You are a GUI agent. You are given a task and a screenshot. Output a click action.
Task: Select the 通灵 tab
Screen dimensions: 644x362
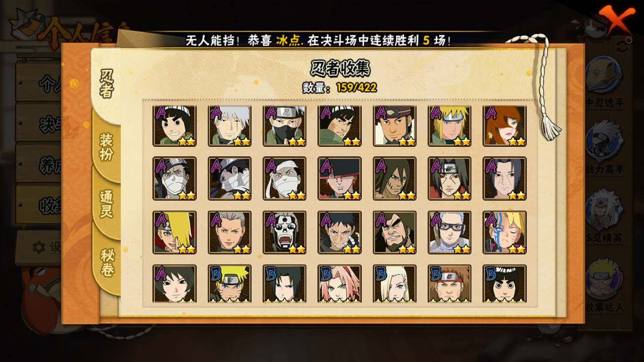click(107, 204)
